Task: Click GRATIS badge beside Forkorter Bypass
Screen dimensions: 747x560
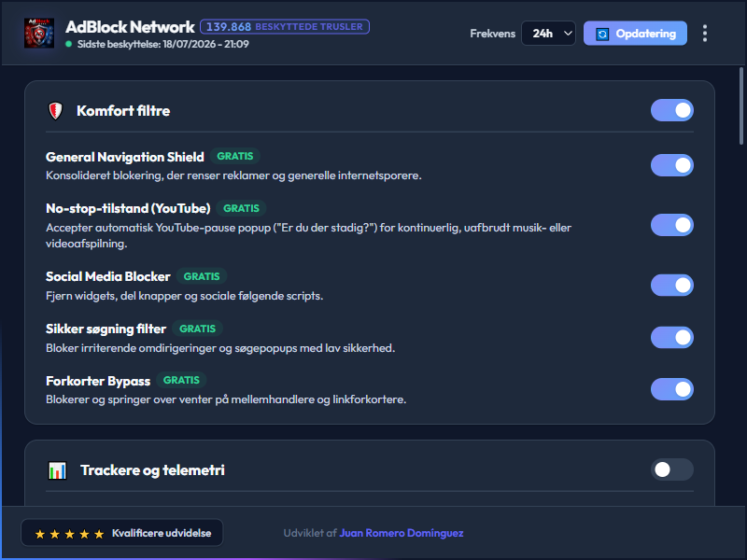Action: pyautogui.click(x=181, y=380)
